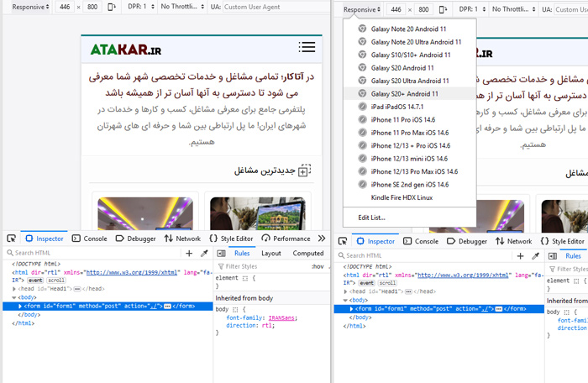The image size is (588, 383).
Task: Click add new node plus icon in left devtools
Action: click(x=189, y=254)
